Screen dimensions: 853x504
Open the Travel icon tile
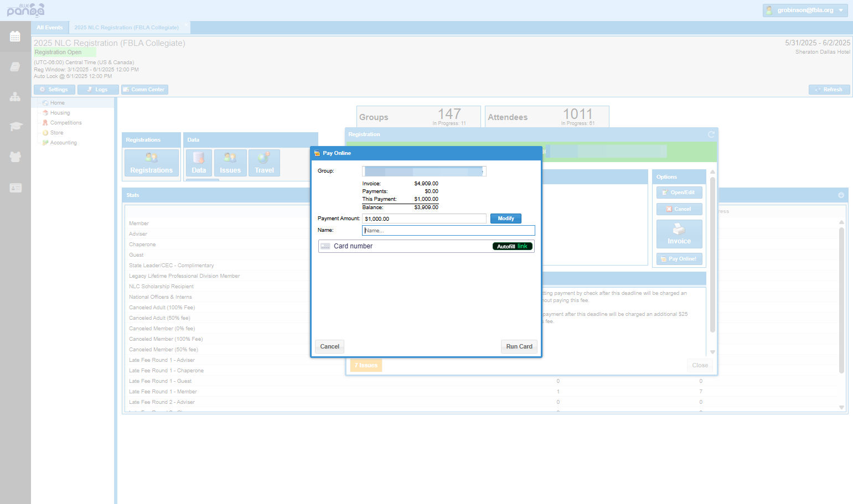264,163
